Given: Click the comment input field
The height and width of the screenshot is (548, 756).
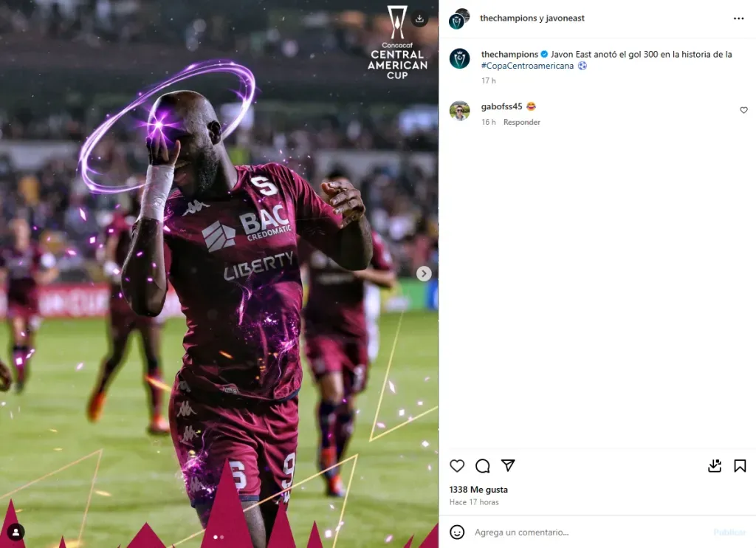Looking at the screenshot, I should (x=588, y=532).
